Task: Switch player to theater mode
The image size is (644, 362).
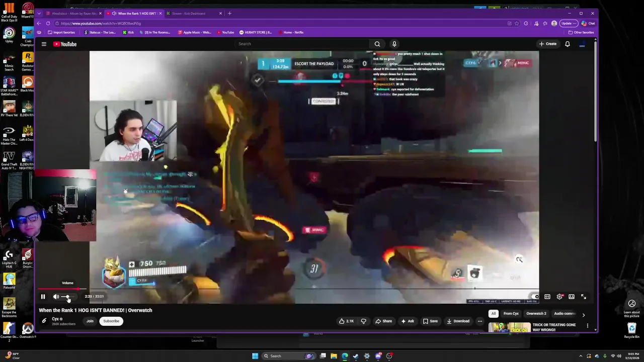Action: point(572,297)
